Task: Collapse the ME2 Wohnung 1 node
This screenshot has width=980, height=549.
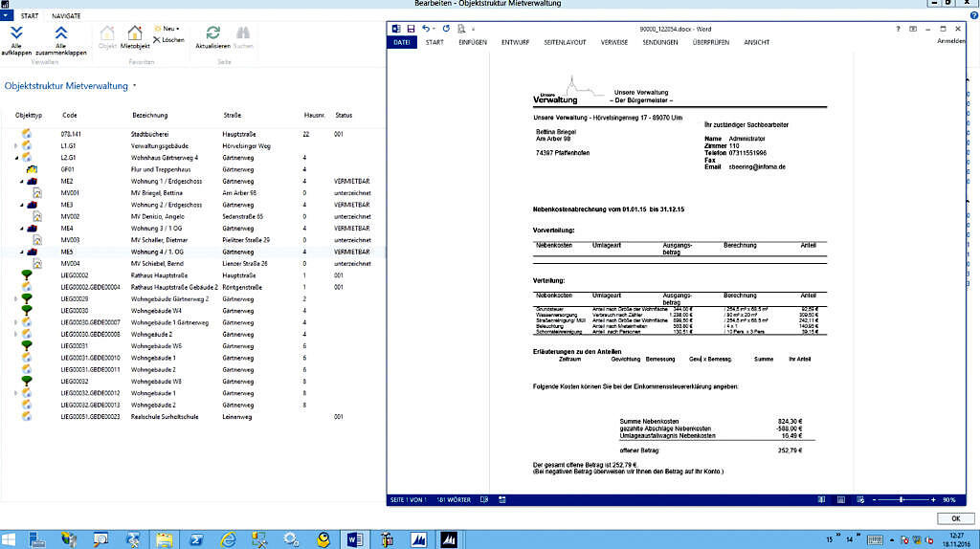Action: [x=21, y=181]
